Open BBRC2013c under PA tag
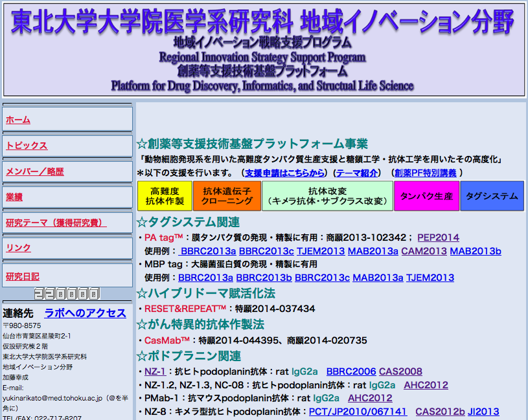Image resolution: width=528 pixels, height=420 pixels. pyautogui.click(x=266, y=251)
